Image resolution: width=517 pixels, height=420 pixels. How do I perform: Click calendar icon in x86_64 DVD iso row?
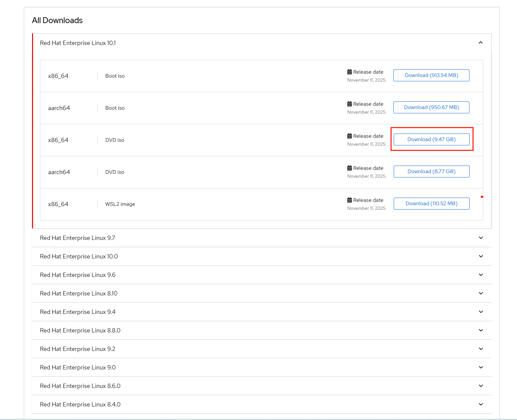[349, 136]
